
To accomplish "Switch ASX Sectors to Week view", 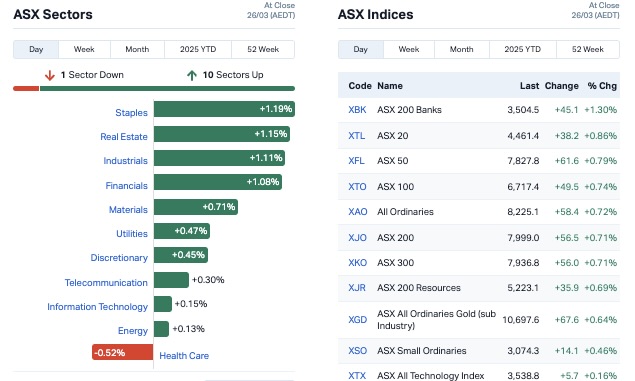I will (x=84, y=49).
